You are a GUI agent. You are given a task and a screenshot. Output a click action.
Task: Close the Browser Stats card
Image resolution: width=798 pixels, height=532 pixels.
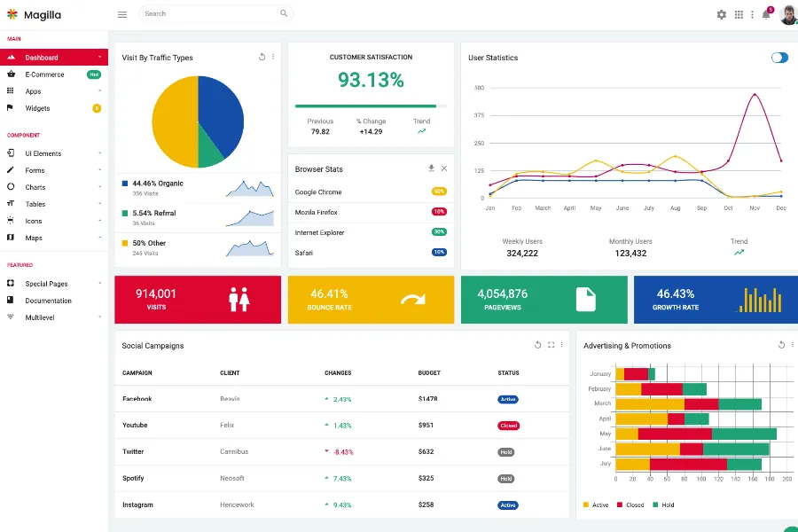click(444, 168)
